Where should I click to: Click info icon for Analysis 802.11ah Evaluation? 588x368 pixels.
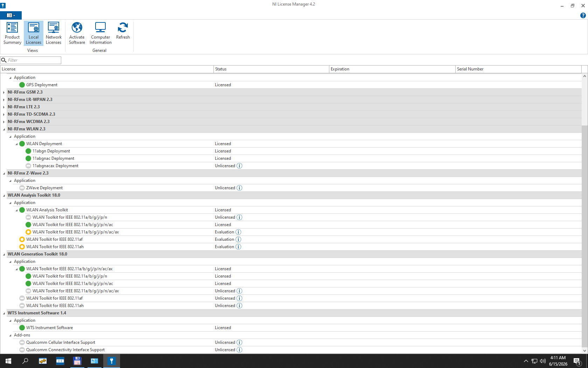tap(238, 247)
